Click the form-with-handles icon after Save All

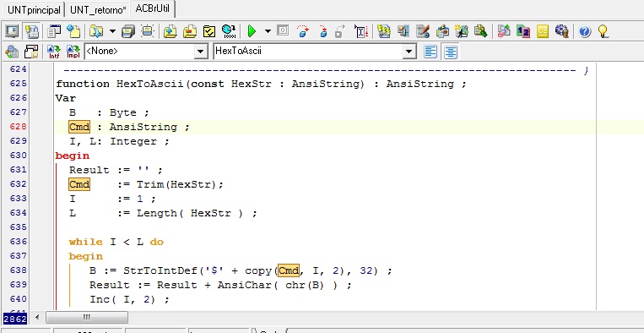click(x=148, y=31)
